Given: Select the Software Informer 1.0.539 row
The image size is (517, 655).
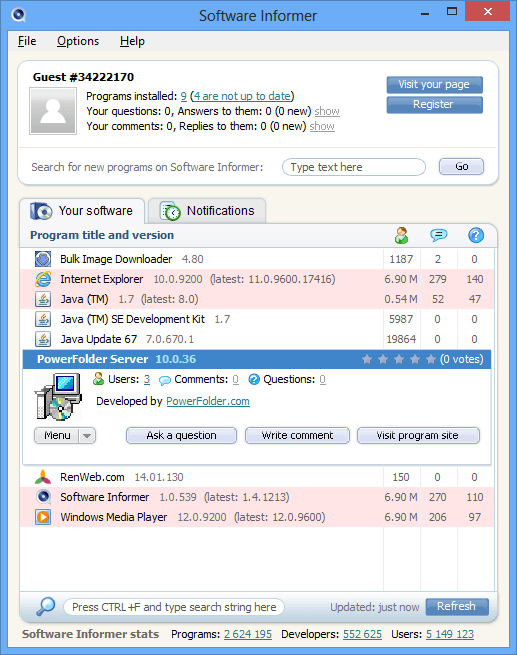Looking at the screenshot, I should (257, 497).
